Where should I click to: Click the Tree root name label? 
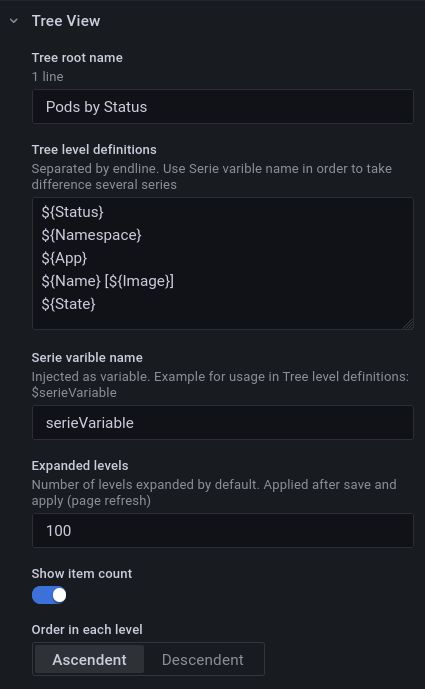tap(77, 58)
